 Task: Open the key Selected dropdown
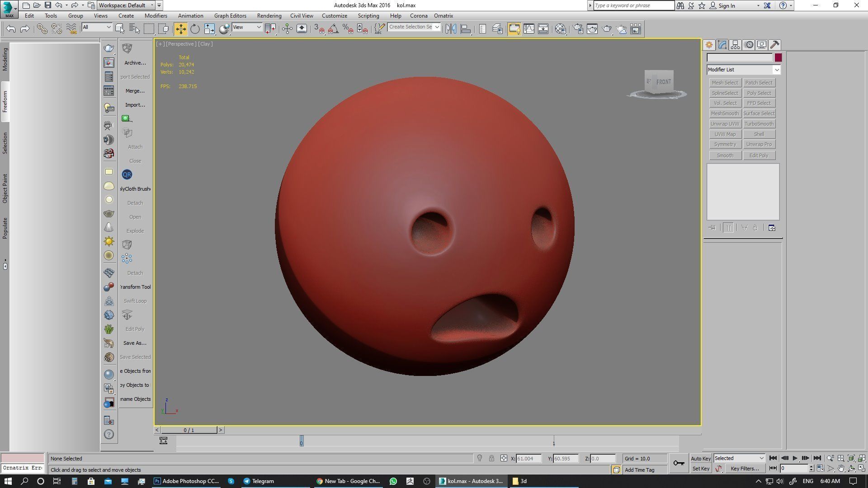[739, 458]
